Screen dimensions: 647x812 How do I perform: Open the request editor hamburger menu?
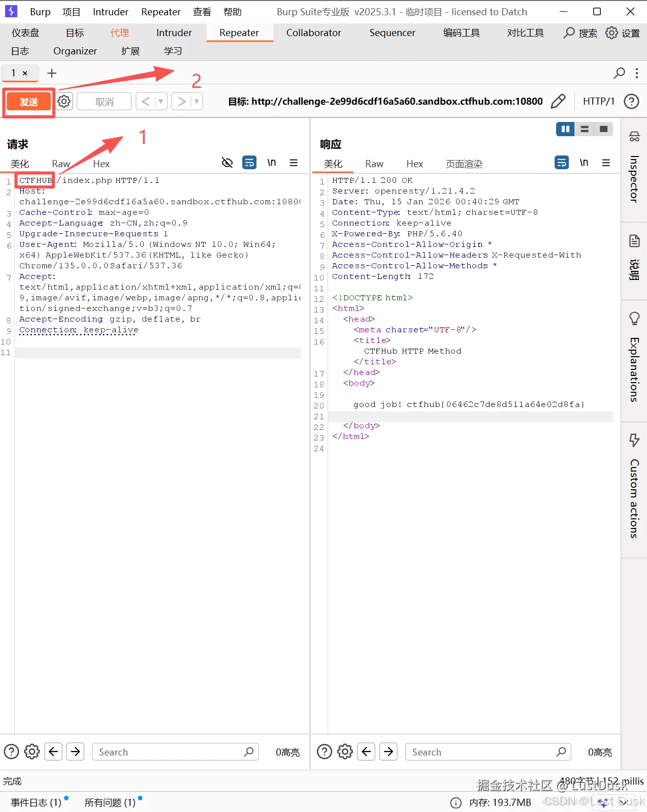click(294, 163)
